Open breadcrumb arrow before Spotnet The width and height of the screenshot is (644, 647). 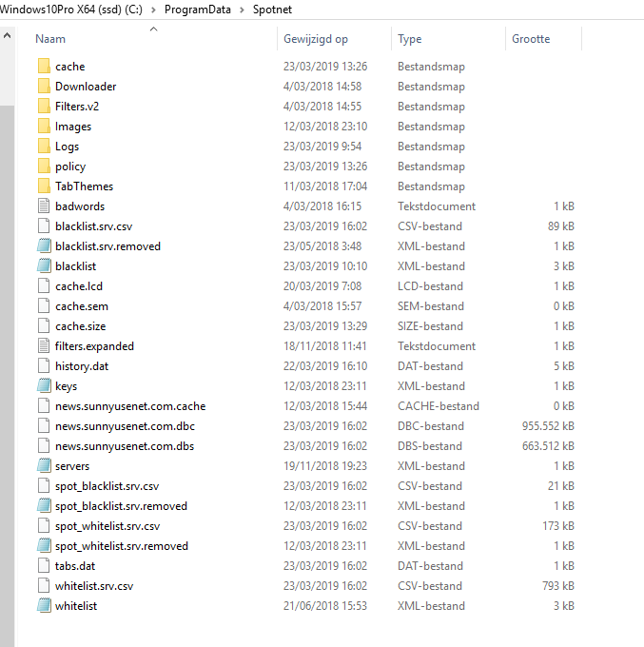point(242,9)
